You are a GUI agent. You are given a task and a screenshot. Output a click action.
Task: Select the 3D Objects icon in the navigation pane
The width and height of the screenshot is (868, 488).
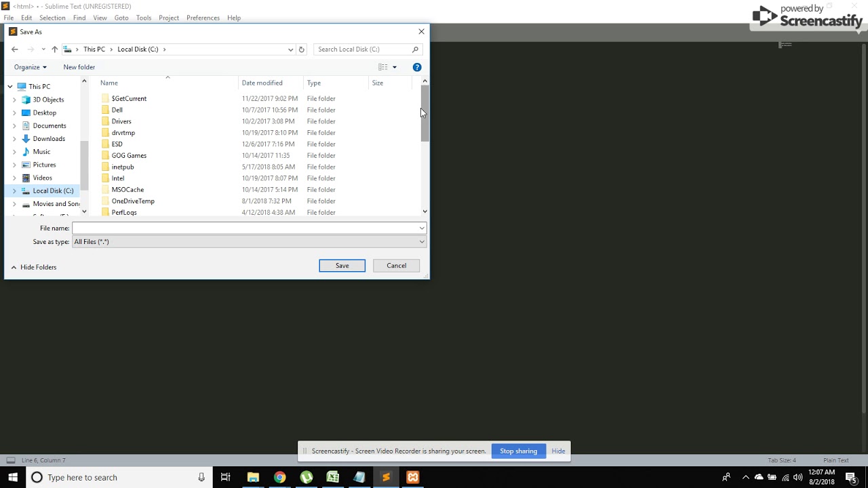[26, 100]
